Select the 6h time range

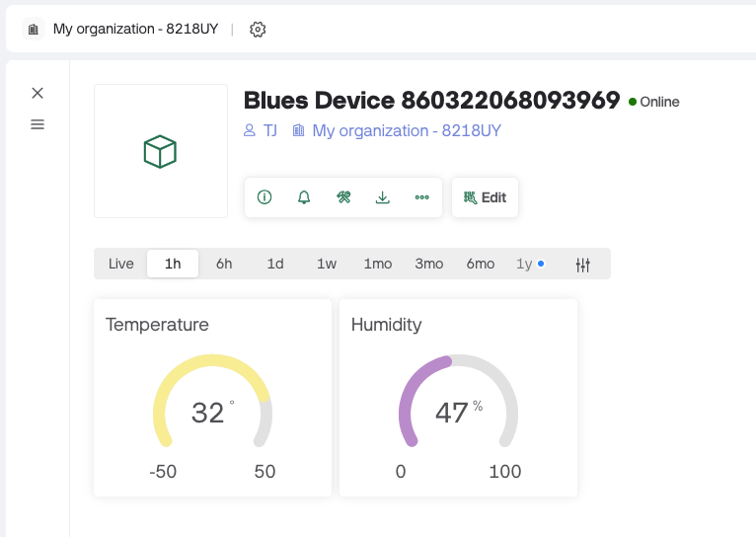point(224,264)
